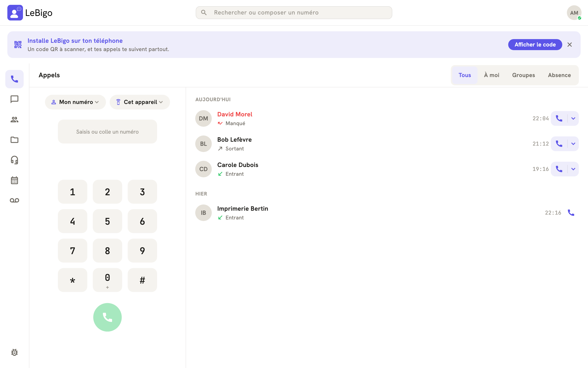This screenshot has height=368, width=588.
Task: Call Bob Lefèvre using phone icon
Action: pyautogui.click(x=559, y=144)
